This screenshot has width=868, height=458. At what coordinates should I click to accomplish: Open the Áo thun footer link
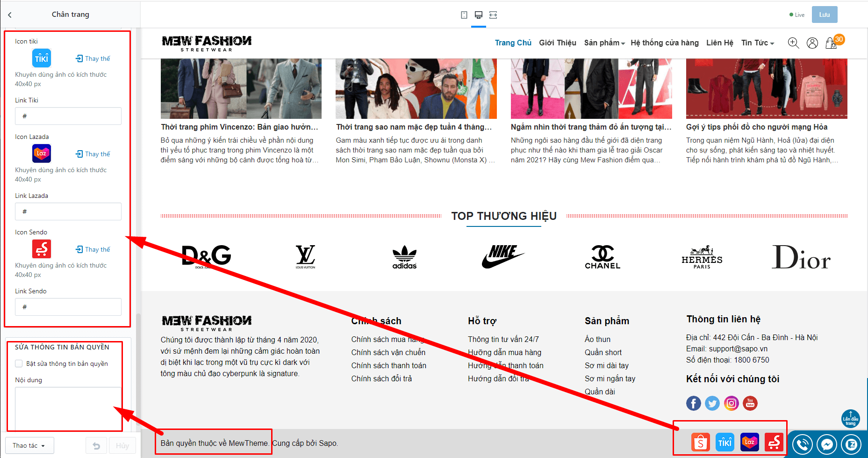pos(597,339)
